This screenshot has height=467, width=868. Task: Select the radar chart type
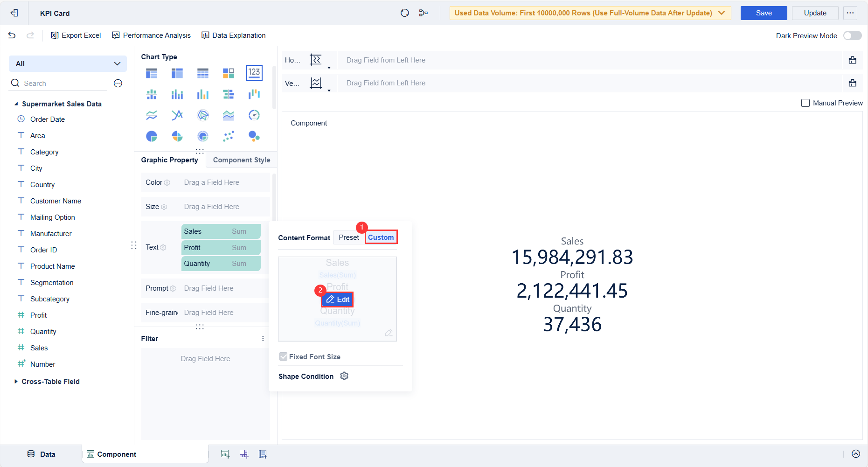coord(202,115)
